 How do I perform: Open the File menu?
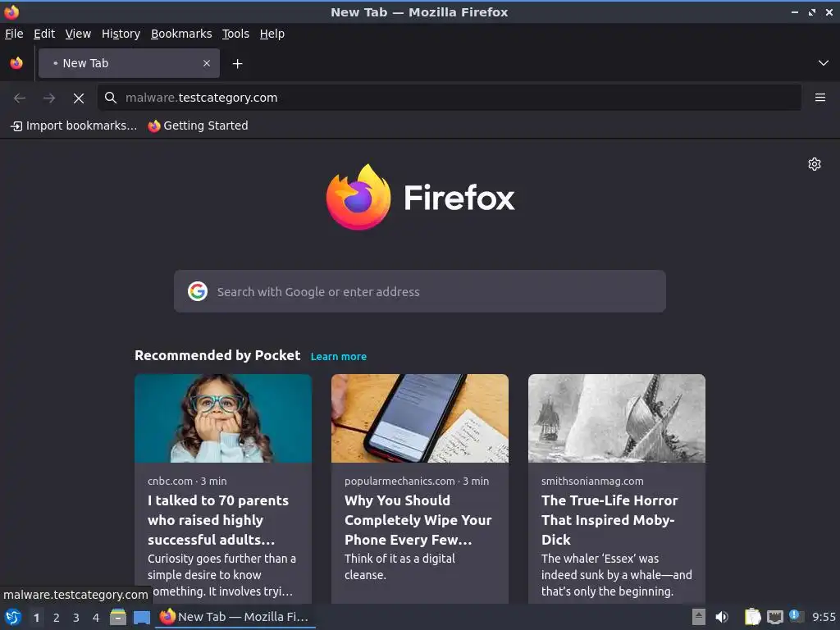[14, 34]
